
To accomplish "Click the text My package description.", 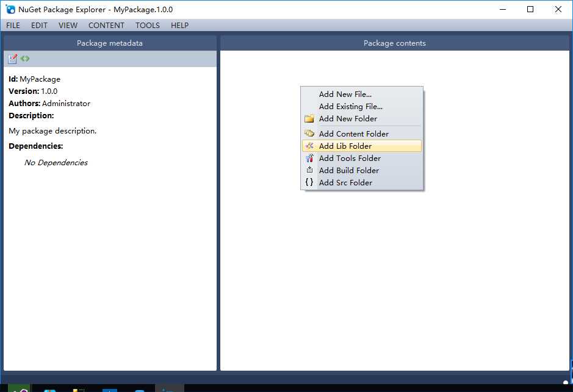I will pyautogui.click(x=52, y=130).
